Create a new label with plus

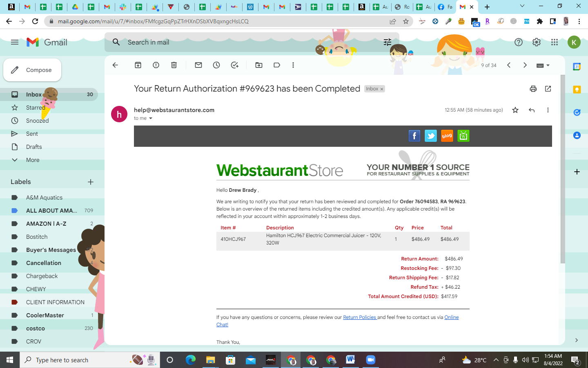pyautogui.click(x=91, y=182)
